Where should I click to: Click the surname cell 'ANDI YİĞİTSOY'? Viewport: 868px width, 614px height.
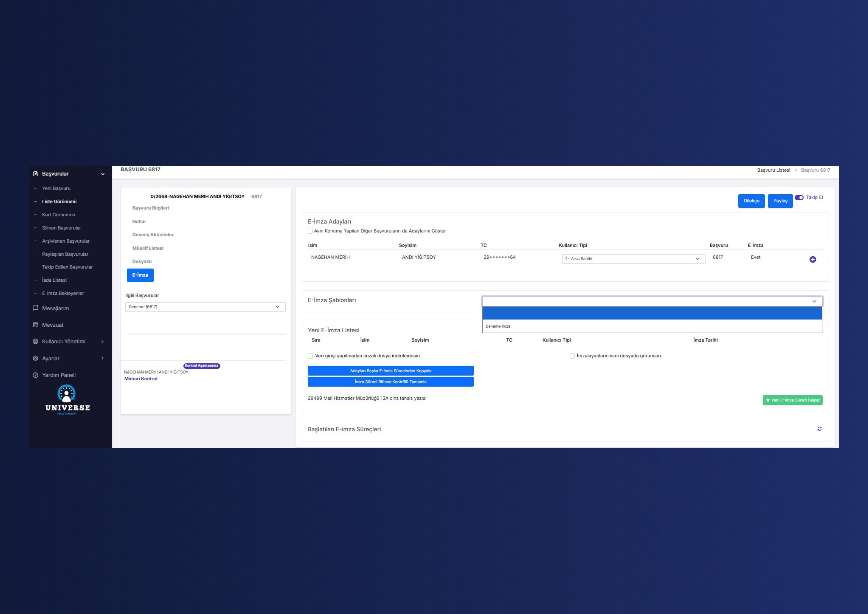pyautogui.click(x=419, y=257)
